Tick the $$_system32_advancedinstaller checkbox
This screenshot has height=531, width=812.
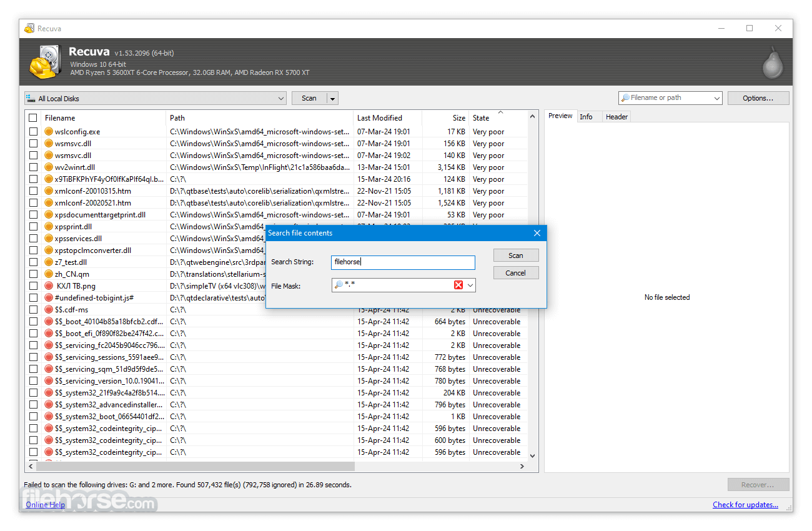tap(33, 405)
